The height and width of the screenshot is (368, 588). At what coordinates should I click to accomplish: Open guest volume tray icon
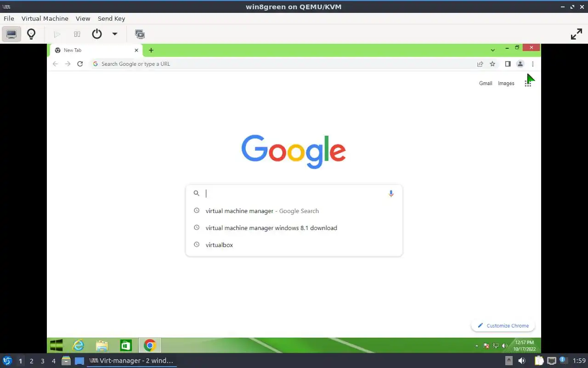click(x=504, y=346)
